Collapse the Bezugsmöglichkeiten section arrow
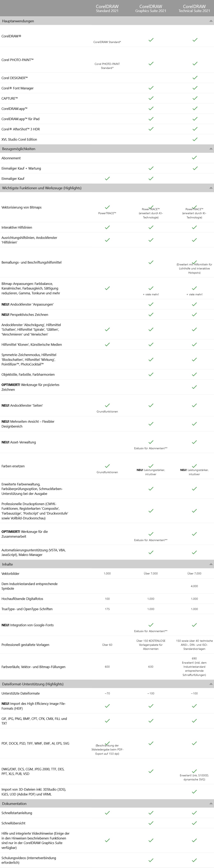 click(211, 149)
